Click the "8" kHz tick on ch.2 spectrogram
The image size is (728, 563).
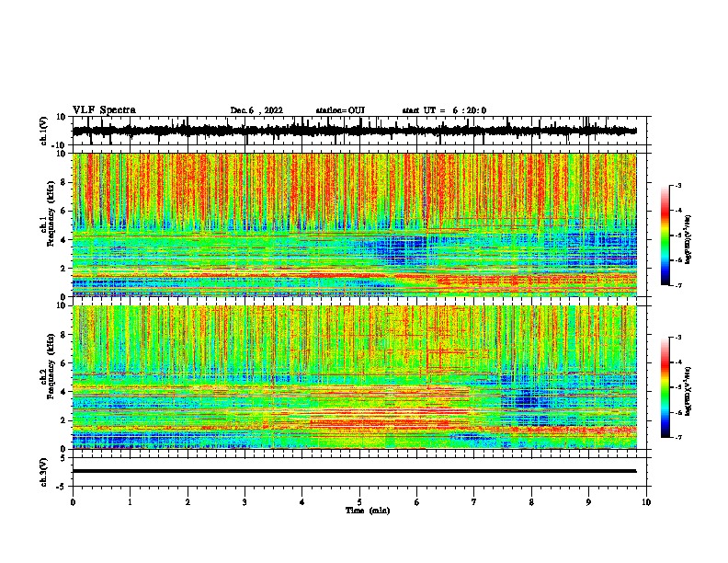[63, 335]
